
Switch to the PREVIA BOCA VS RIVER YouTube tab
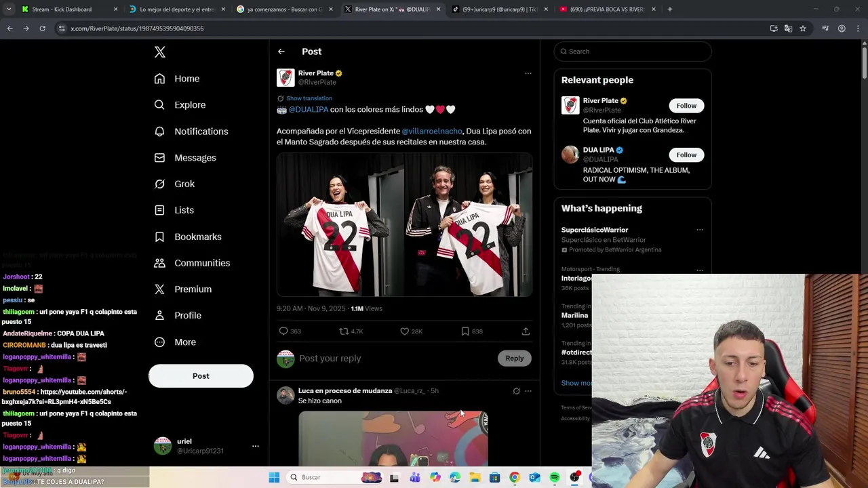tap(607, 9)
